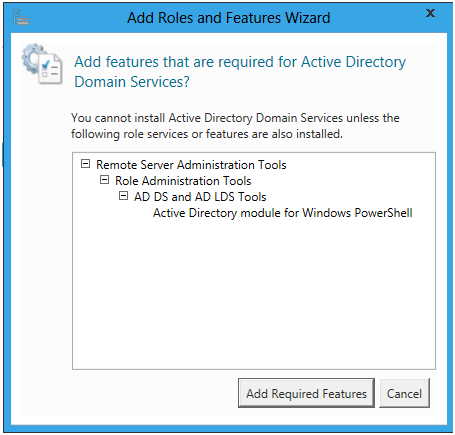455x435 pixels.
Task: Click the checklist page of the wizard icon
Action: tap(50, 69)
